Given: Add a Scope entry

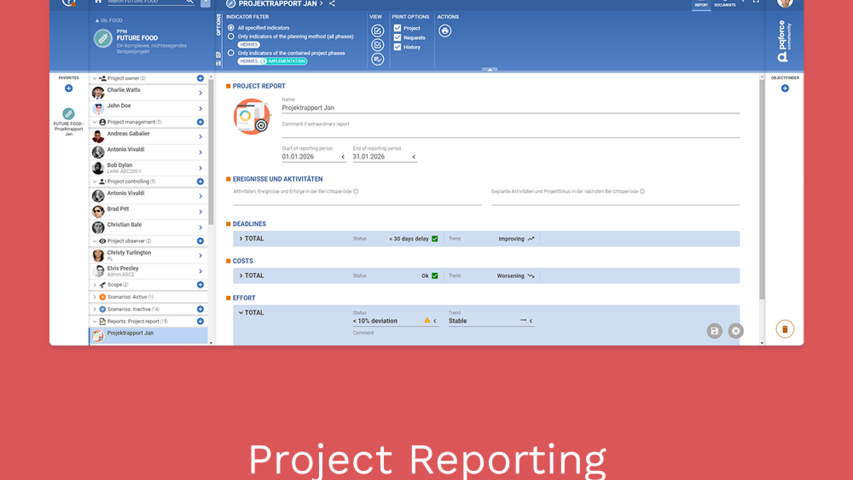Looking at the screenshot, I should click(200, 285).
